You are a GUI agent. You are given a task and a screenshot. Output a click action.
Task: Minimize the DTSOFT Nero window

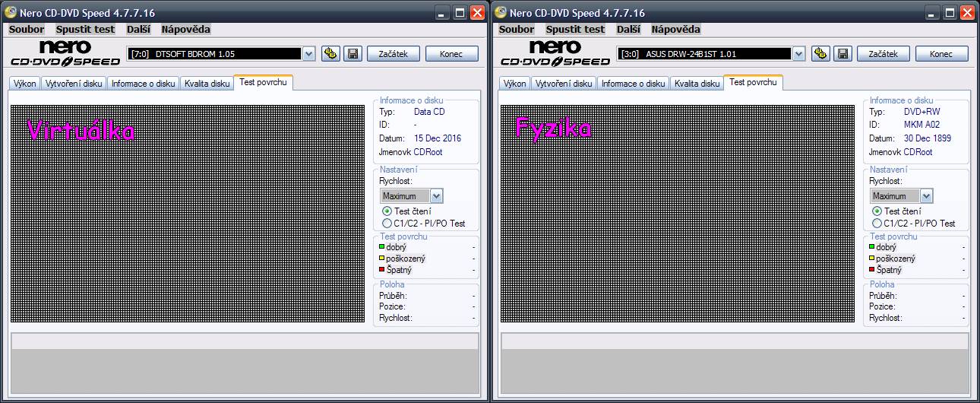tap(443, 13)
